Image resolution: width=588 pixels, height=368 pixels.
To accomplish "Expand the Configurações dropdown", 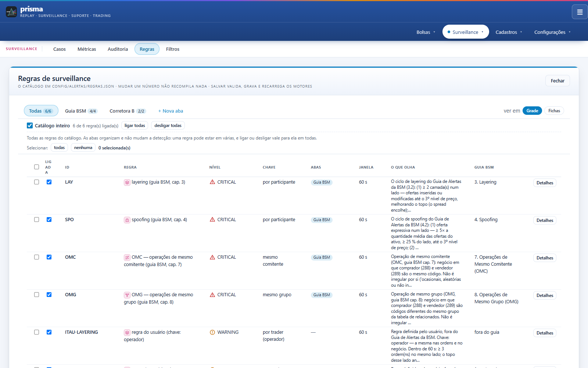I will pyautogui.click(x=552, y=32).
